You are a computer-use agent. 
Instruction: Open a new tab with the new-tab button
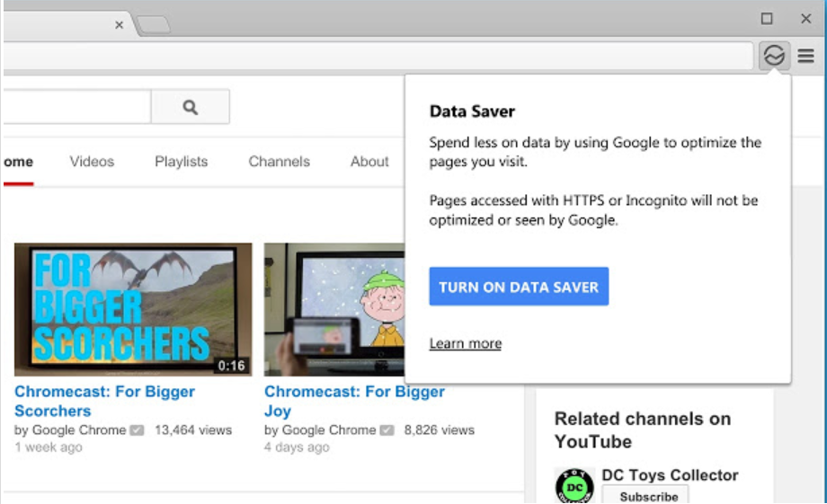pos(154,25)
